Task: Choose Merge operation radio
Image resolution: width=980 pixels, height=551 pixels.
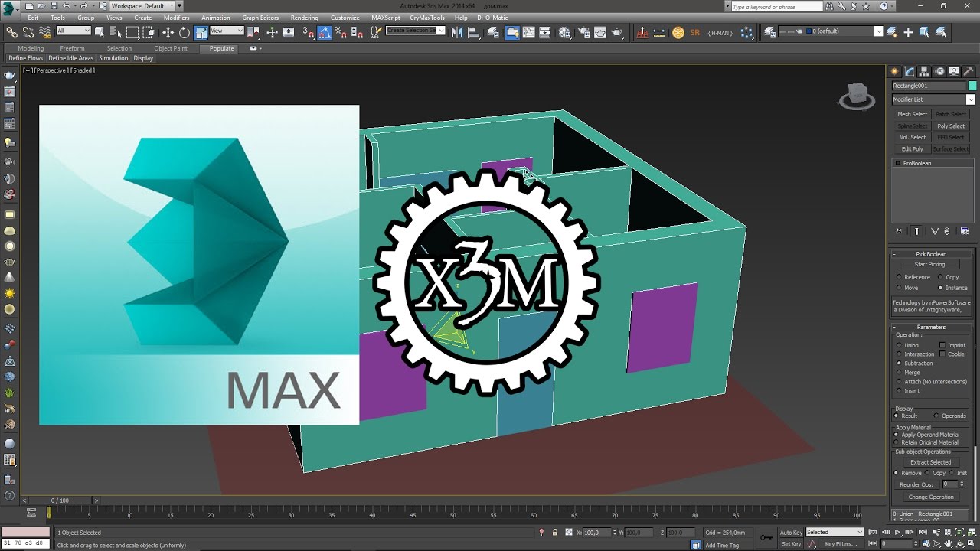Action: pos(899,373)
